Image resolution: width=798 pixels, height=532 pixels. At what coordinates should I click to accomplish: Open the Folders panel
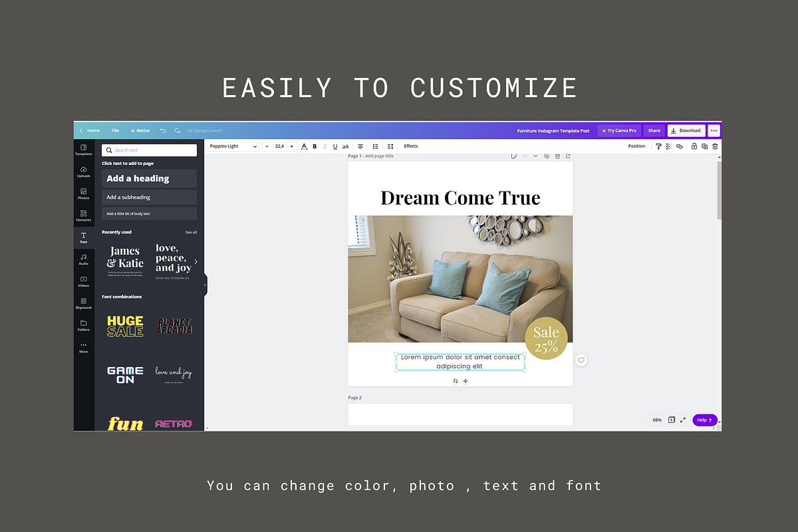click(84, 325)
